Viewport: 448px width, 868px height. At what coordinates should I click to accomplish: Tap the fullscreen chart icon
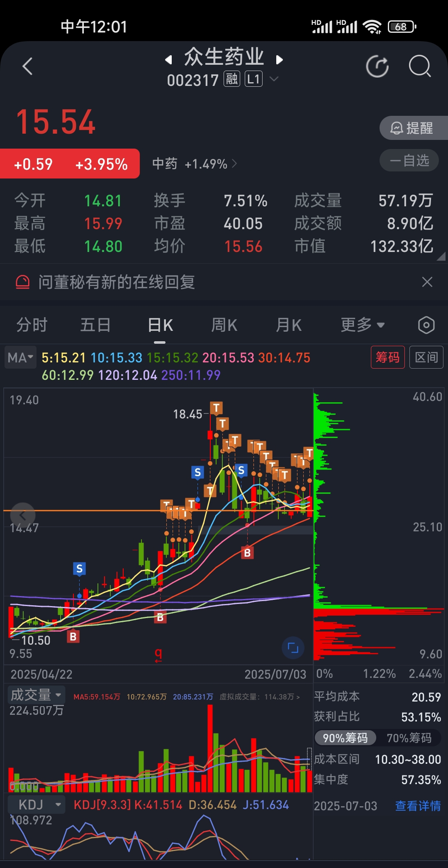pos(293,648)
